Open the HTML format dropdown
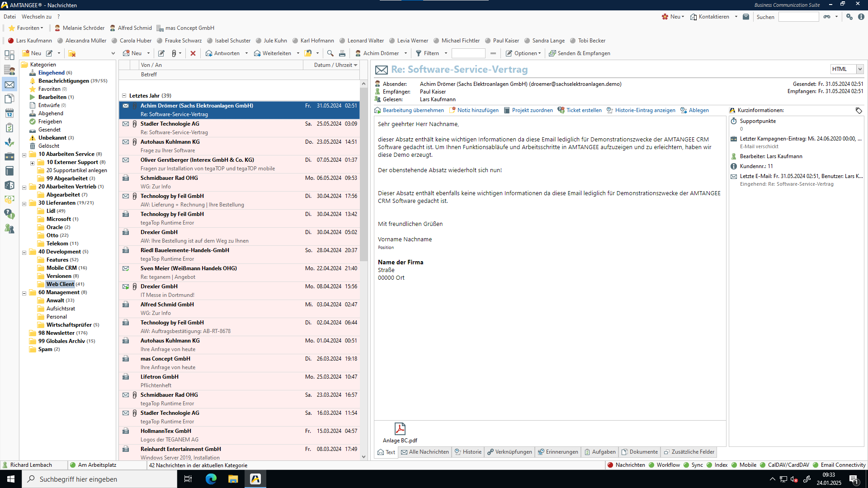The height and width of the screenshot is (488, 868). (x=859, y=69)
